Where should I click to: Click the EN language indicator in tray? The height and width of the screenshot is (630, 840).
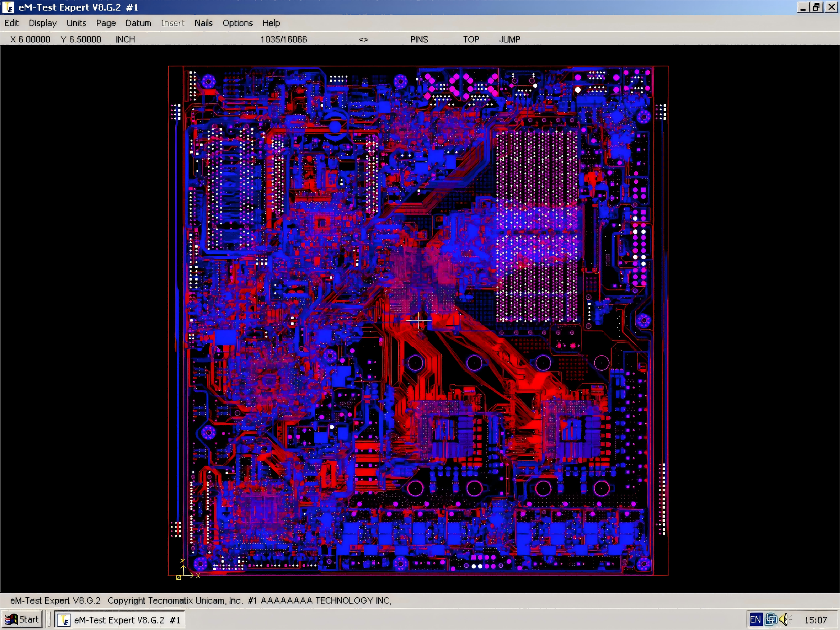(x=755, y=619)
